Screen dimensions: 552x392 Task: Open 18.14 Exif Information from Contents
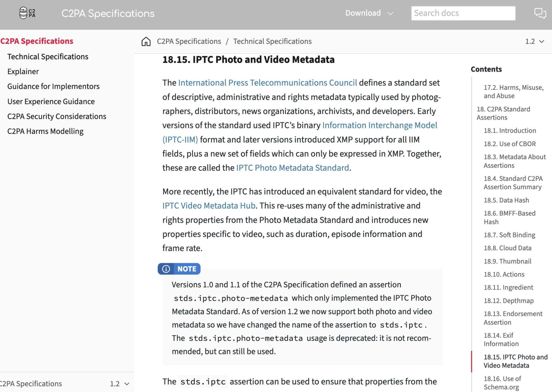501,339
